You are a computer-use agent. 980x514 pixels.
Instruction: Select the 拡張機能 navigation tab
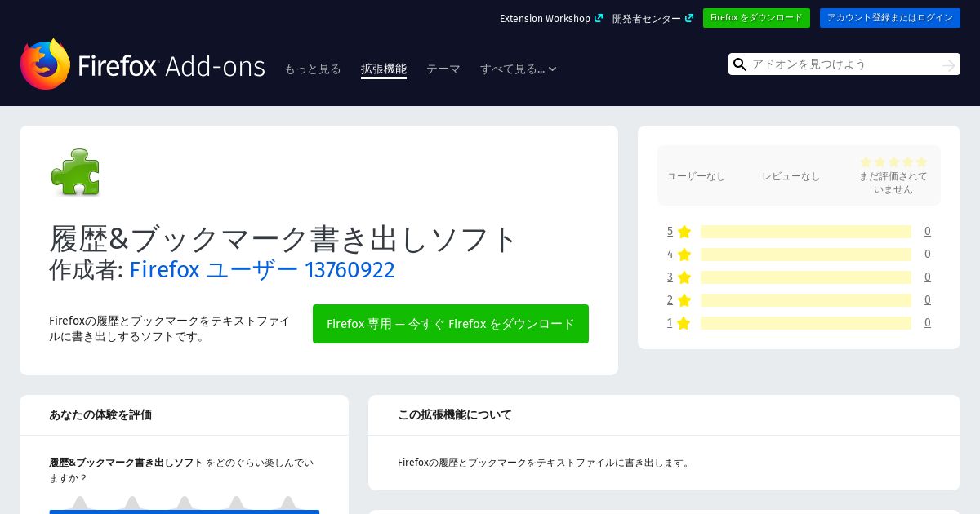[x=384, y=69]
